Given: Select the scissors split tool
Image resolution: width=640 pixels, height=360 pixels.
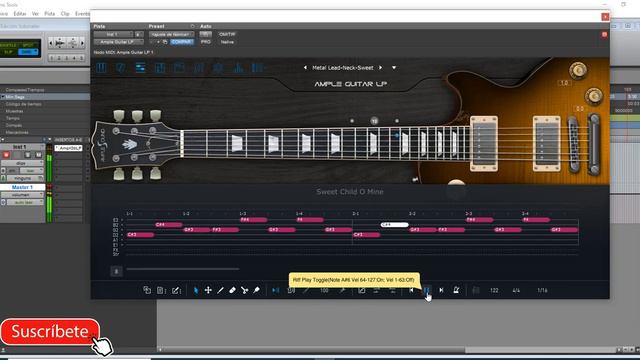Looking at the screenshot, I should 244,290.
